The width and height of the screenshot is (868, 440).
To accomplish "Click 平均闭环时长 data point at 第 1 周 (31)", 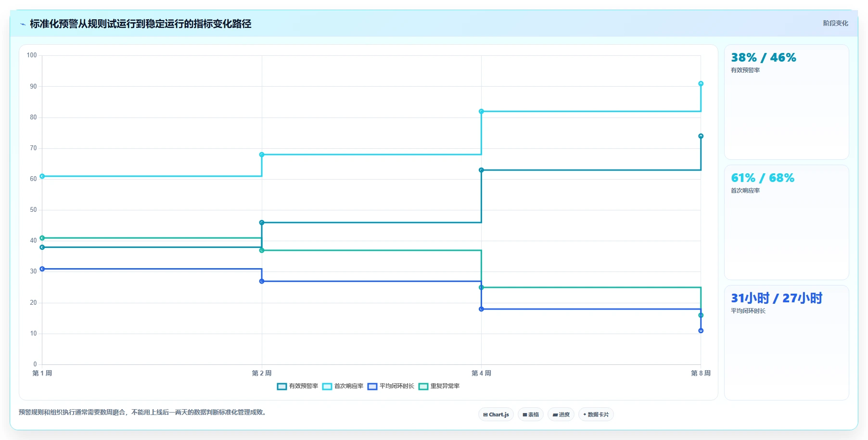I will [x=42, y=269].
